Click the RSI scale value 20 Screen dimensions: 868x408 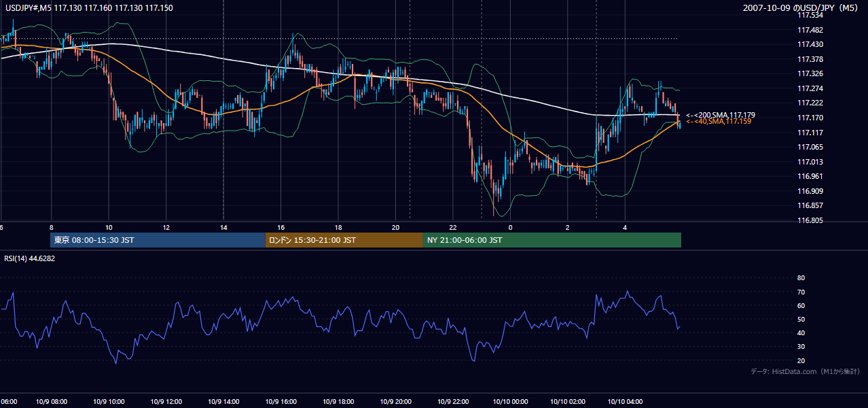(801, 360)
